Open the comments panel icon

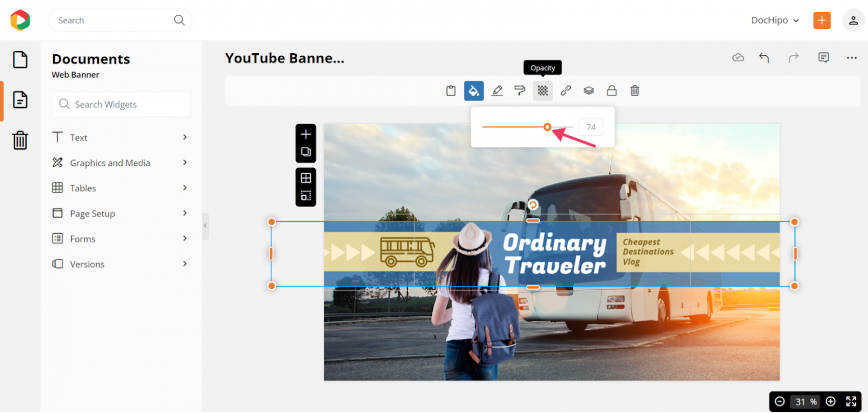[823, 57]
